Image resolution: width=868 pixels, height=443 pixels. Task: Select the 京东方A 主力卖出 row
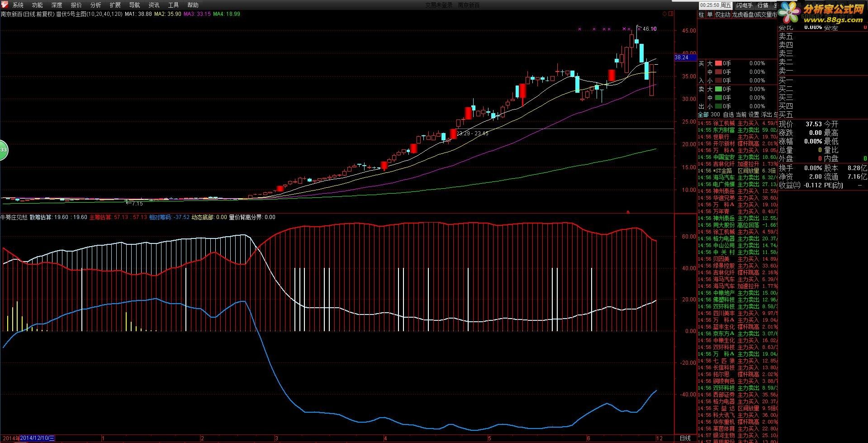pyautogui.click(x=738, y=333)
